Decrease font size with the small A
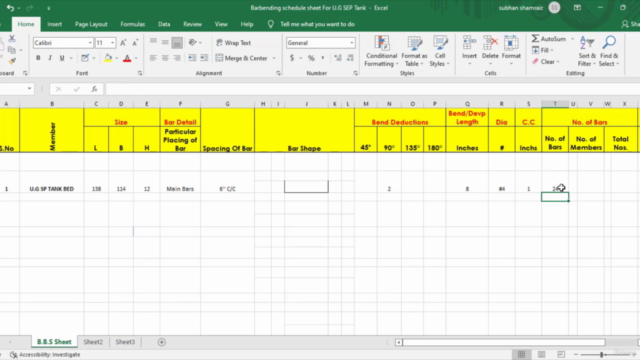 click(x=135, y=42)
